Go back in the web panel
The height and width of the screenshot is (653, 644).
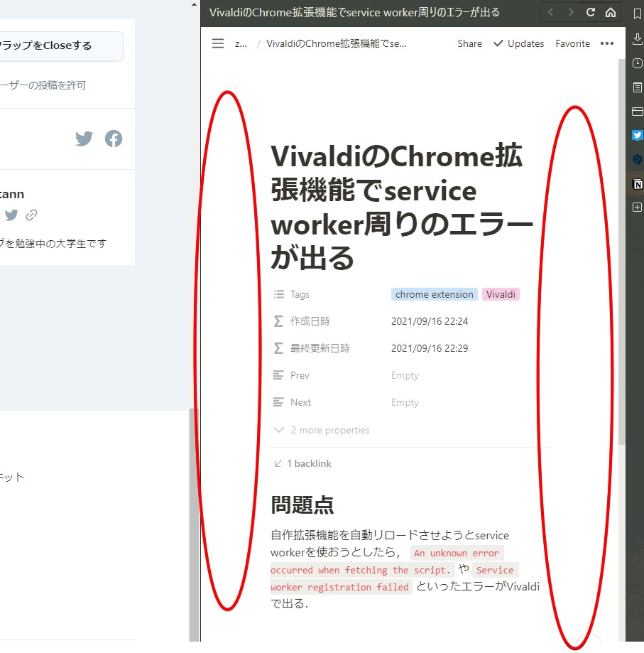click(x=550, y=13)
